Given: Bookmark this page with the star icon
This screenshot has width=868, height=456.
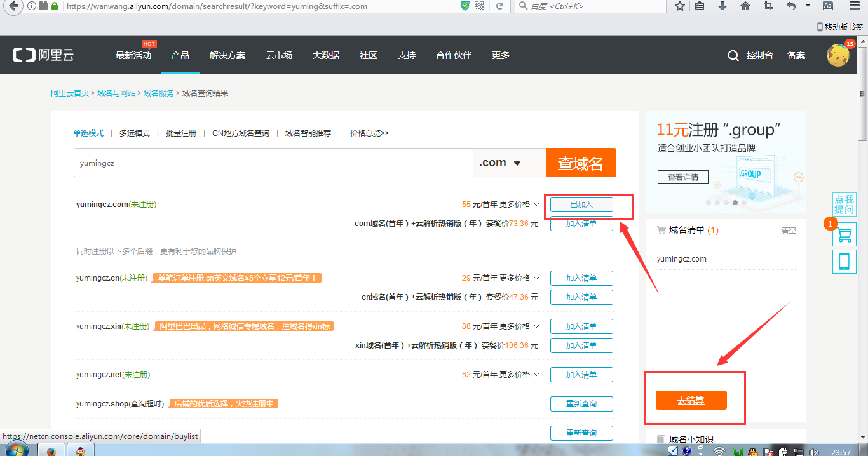Looking at the screenshot, I should click(x=680, y=6).
